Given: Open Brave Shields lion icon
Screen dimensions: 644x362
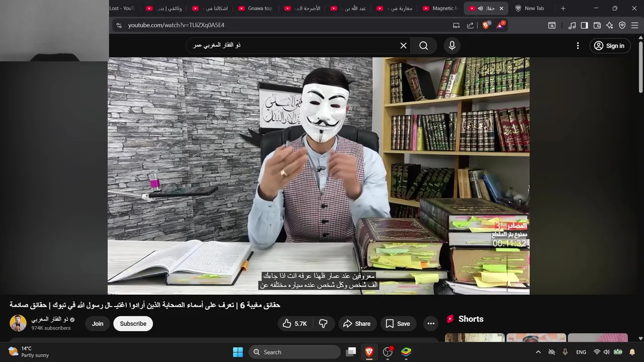Looking at the screenshot, I should pos(486,25).
